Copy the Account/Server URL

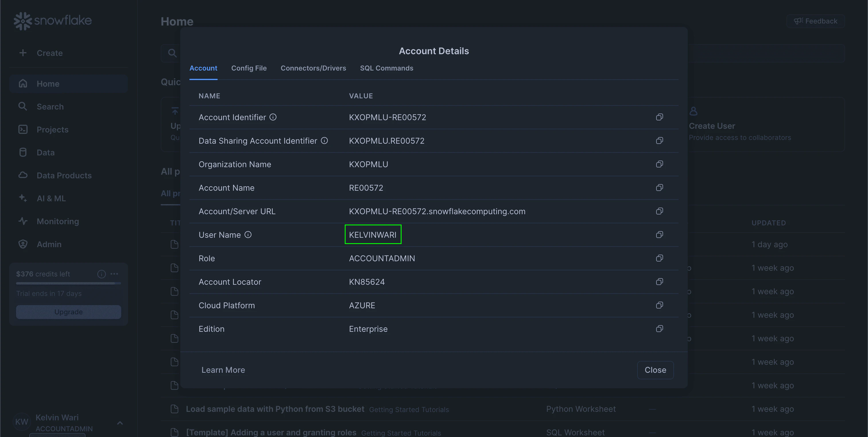tap(659, 211)
